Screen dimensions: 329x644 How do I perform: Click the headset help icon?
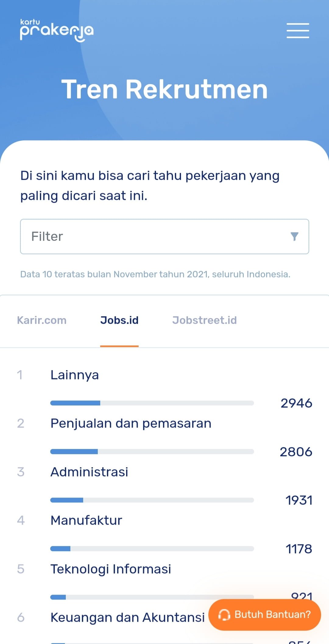[224, 615]
